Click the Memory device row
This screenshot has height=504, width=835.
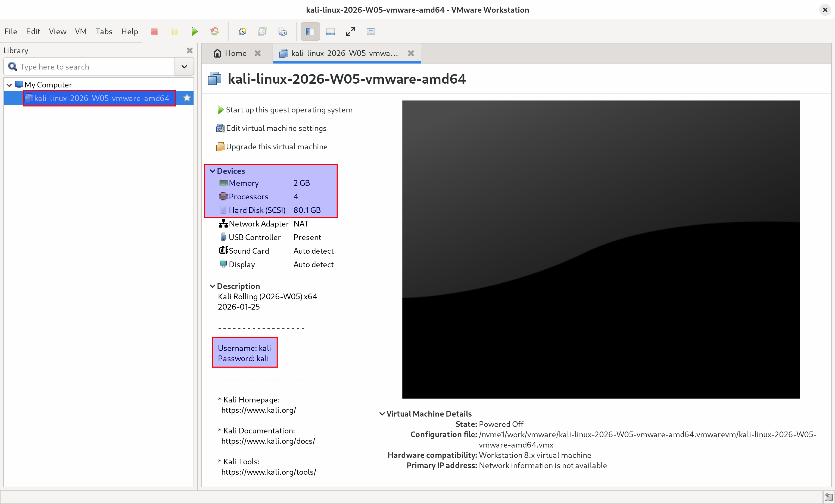tap(264, 183)
